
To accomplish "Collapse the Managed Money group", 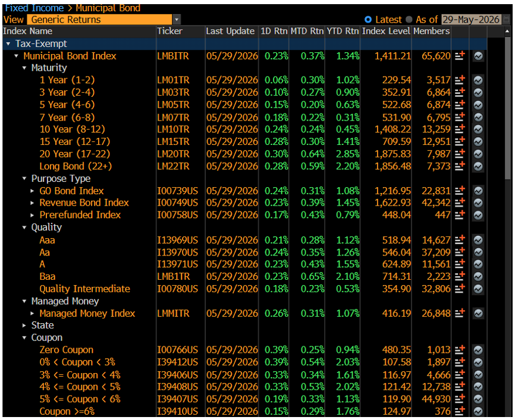I will click(24, 301).
